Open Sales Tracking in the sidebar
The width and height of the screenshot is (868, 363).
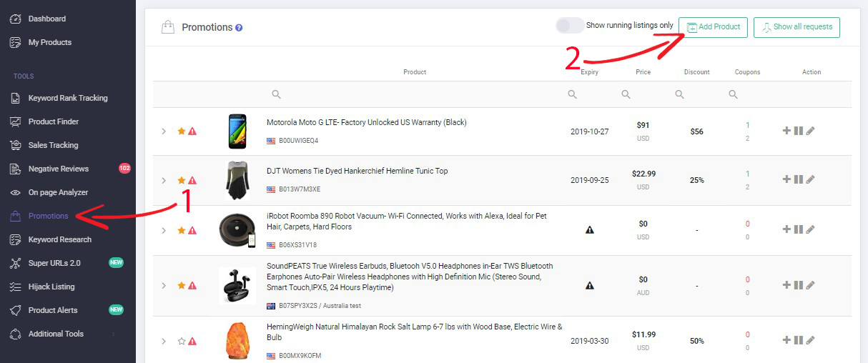pos(53,145)
